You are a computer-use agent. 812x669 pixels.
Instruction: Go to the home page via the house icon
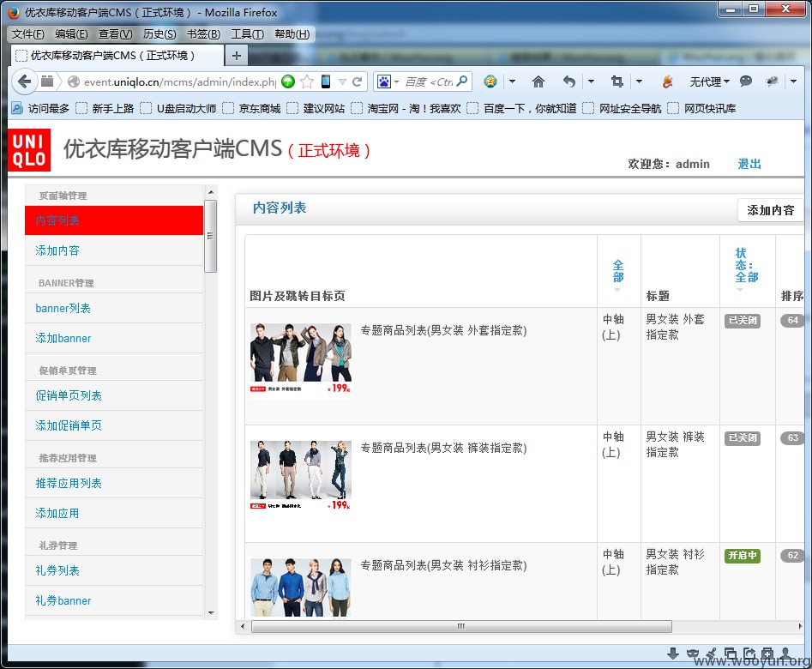tap(538, 81)
